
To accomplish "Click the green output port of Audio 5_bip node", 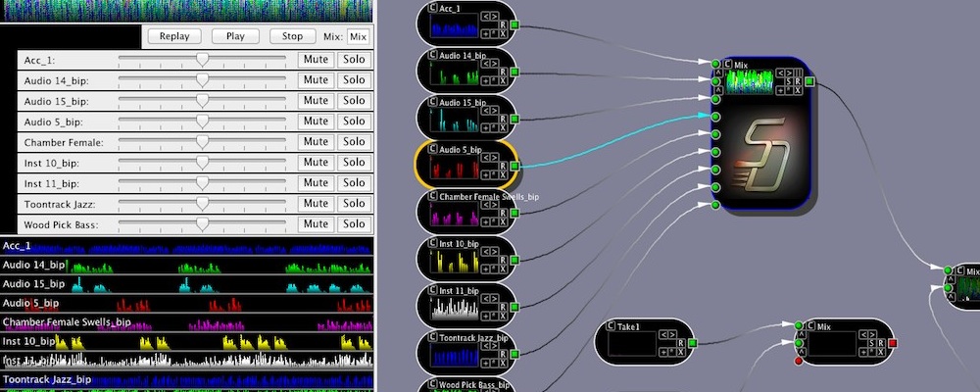I will pos(514,166).
